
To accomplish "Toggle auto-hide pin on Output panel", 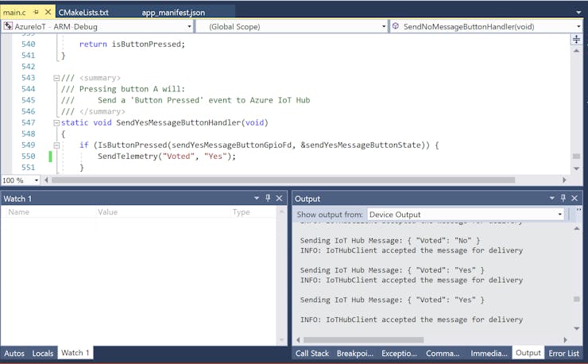I will click(562, 198).
